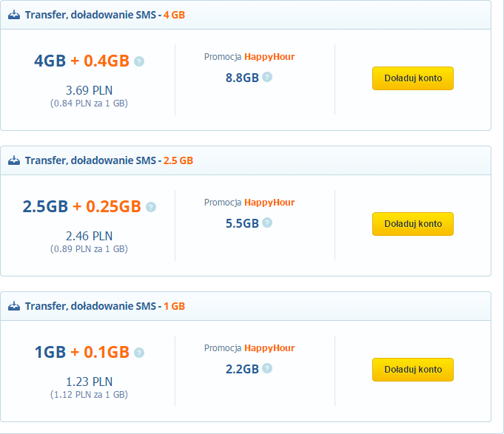
Task: Click the 3.69 PLN price text
Action: [x=89, y=90]
